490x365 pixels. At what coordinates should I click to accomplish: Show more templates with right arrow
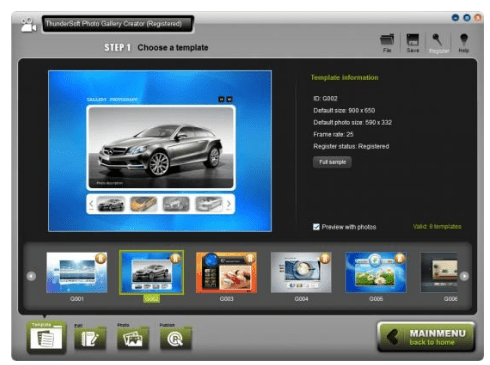464,276
